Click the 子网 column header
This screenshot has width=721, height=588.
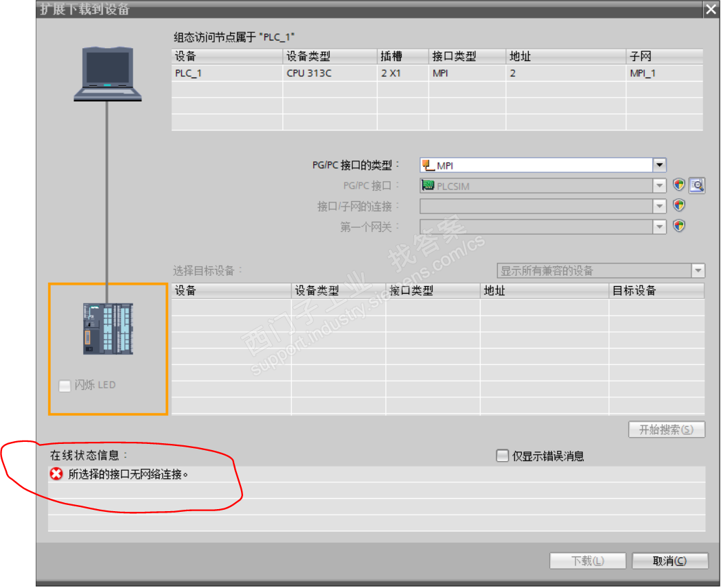click(665, 56)
